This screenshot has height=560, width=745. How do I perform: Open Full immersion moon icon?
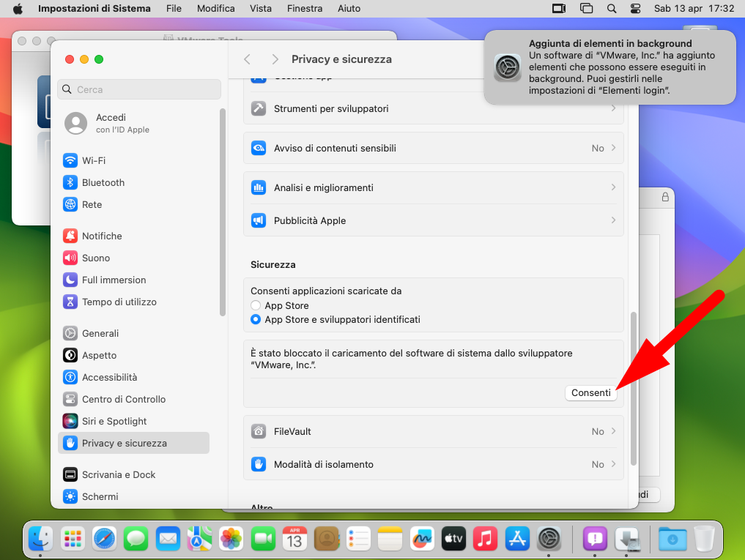point(70,280)
